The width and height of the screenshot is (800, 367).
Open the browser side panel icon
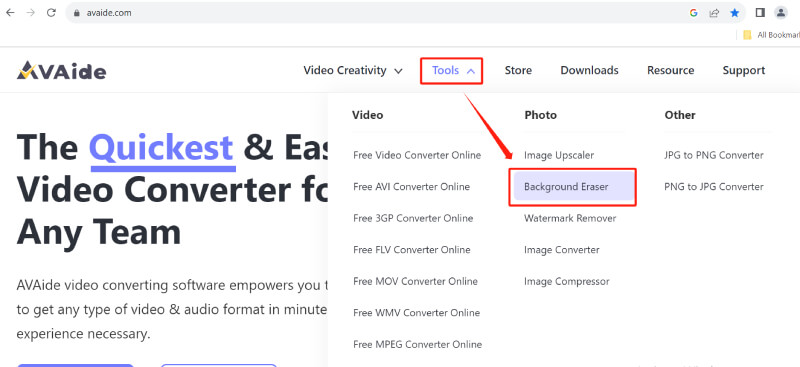760,13
